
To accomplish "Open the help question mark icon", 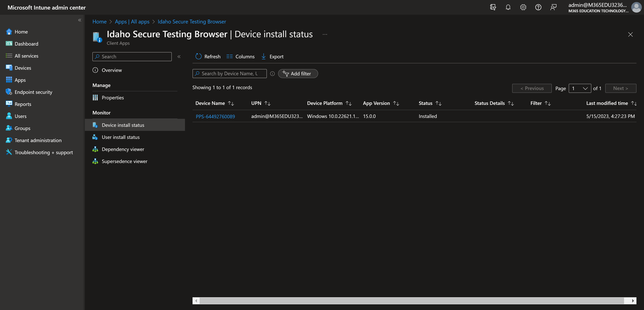I will (538, 7).
